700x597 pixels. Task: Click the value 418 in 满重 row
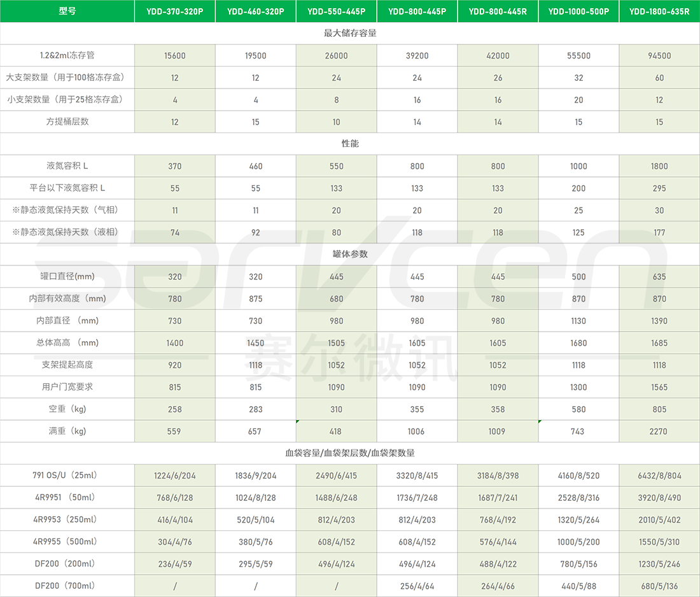(335, 432)
